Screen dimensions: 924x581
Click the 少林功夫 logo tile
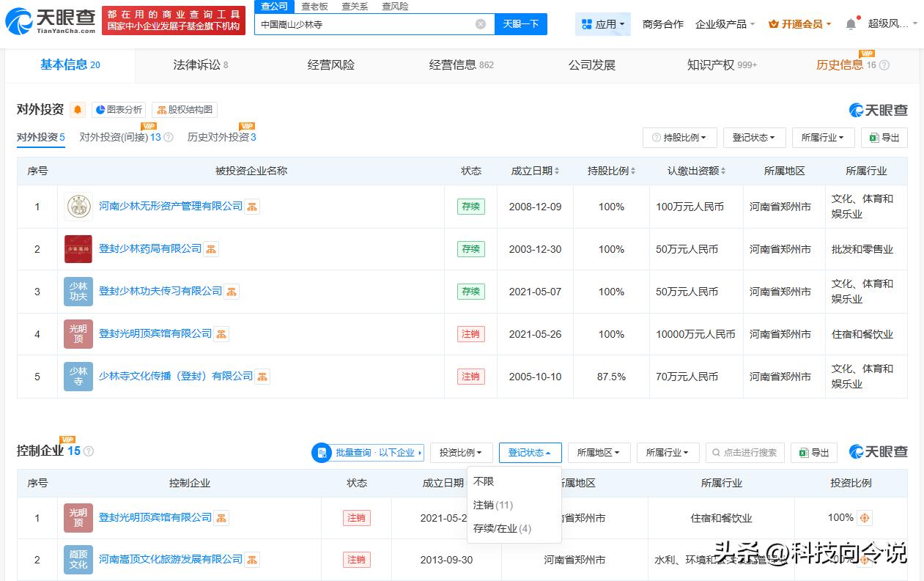78,292
